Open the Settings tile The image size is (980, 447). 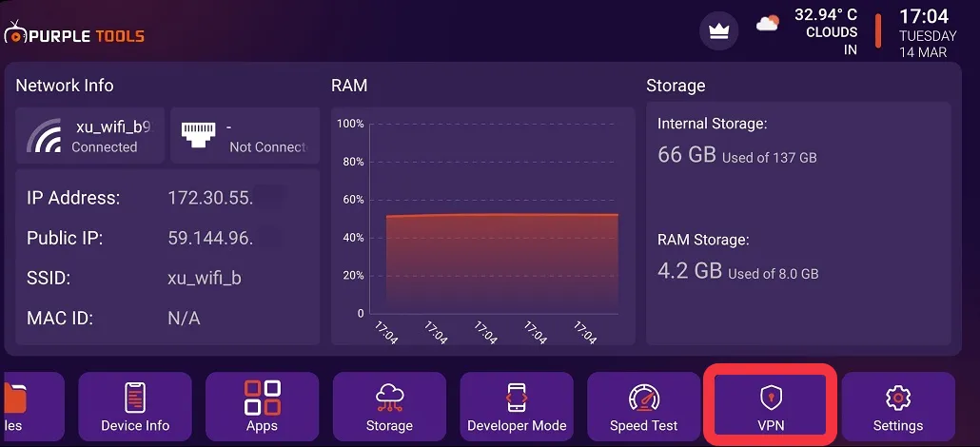pyautogui.click(x=898, y=407)
